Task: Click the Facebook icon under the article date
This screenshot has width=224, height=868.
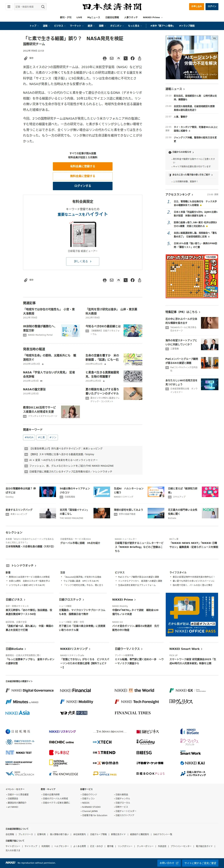Action: [133, 58]
